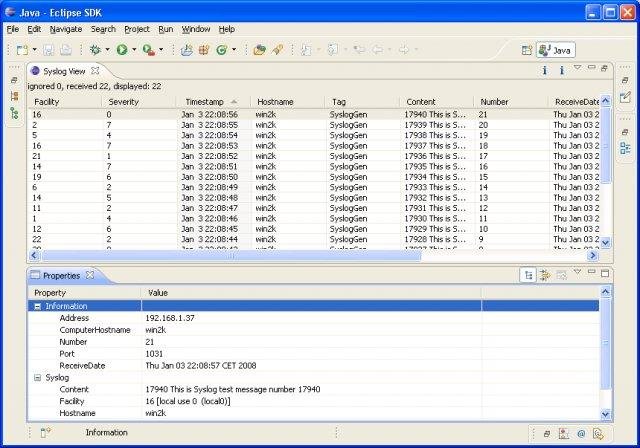Open the Project menu
The width and height of the screenshot is (640, 448).
137,29
